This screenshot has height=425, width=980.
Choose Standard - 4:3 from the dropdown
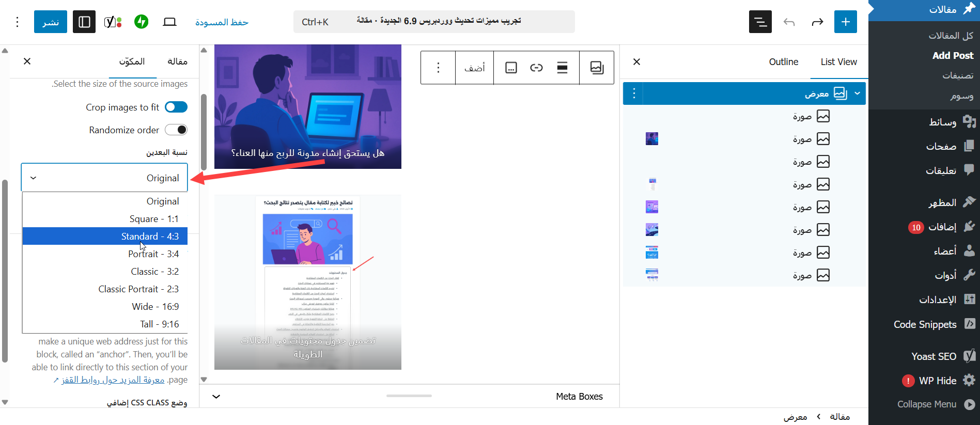(150, 237)
